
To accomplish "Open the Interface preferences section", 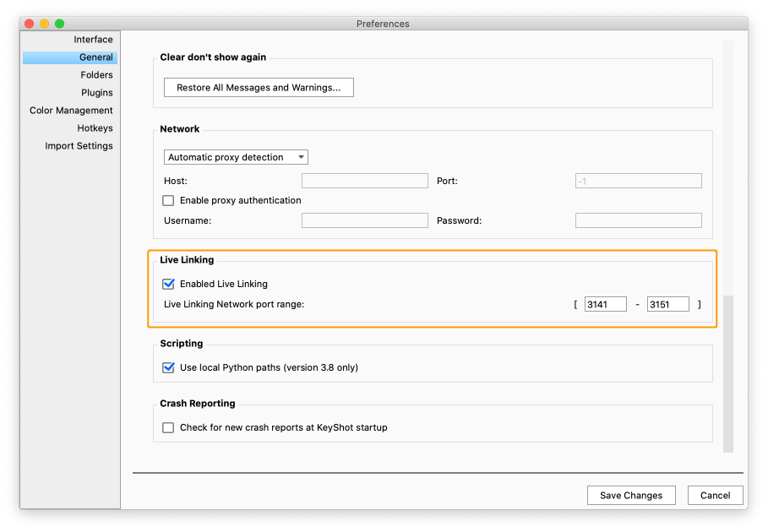I will tap(93, 40).
